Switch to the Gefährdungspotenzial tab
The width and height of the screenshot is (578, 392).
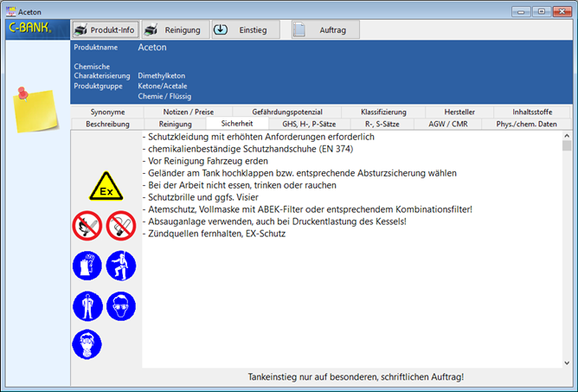(287, 112)
